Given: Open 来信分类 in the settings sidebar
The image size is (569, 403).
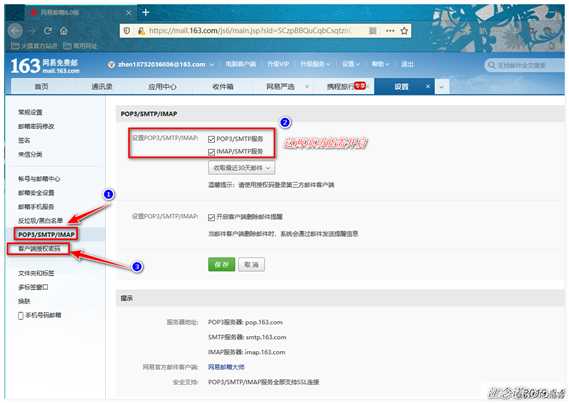Looking at the screenshot, I should [30, 154].
